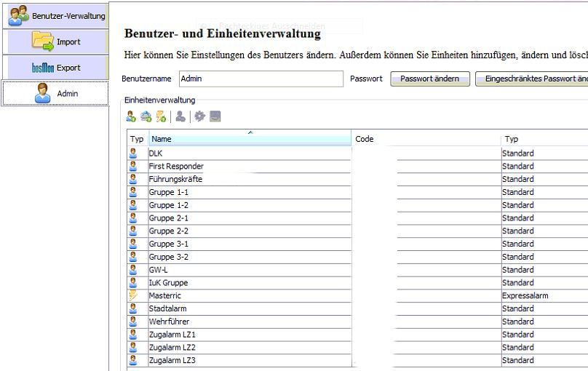Sort the list by Code column header
Viewport: 588px width, 371px height.
click(x=426, y=139)
